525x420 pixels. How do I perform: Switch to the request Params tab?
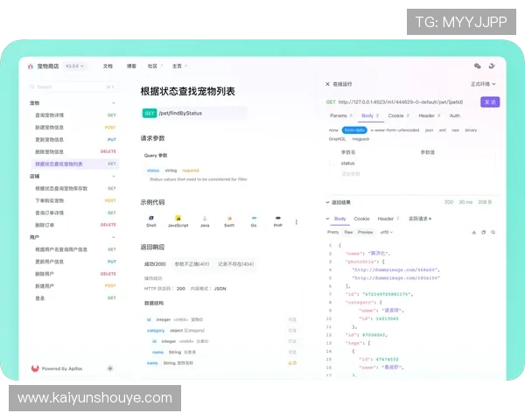click(341, 115)
